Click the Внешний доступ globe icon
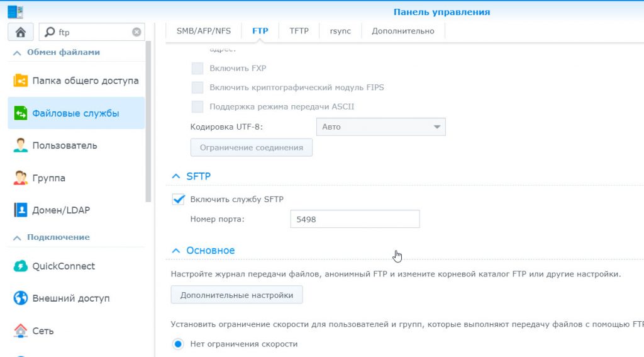Image resolution: width=644 pixels, height=357 pixels. tap(20, 298)
